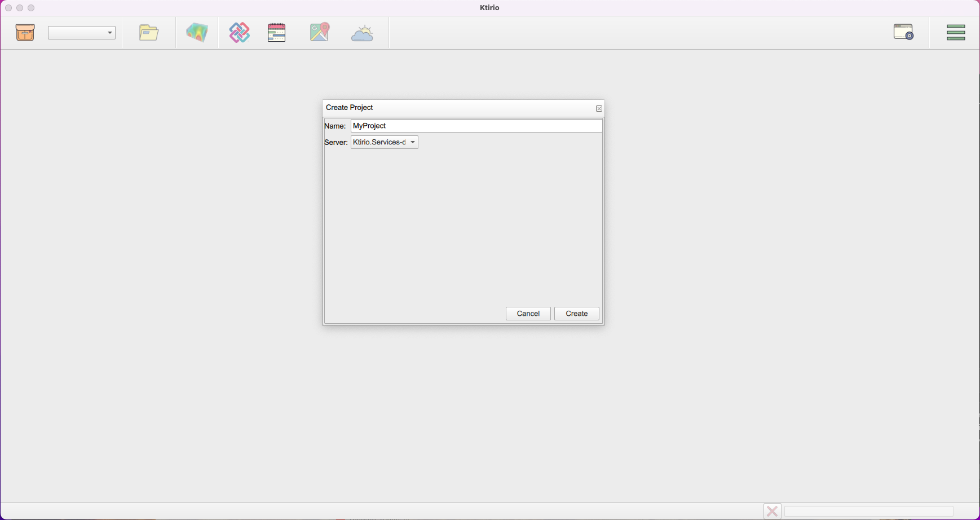This screenshot has height=520, width=980.
Task: Open the weather data tool
Action: click(x=361, y=33)
